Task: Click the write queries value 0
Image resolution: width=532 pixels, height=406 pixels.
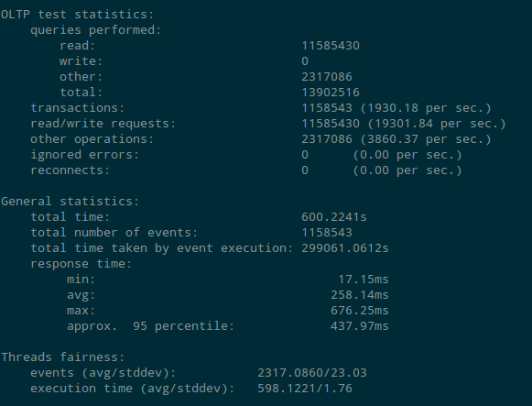Action: [305, 61]
